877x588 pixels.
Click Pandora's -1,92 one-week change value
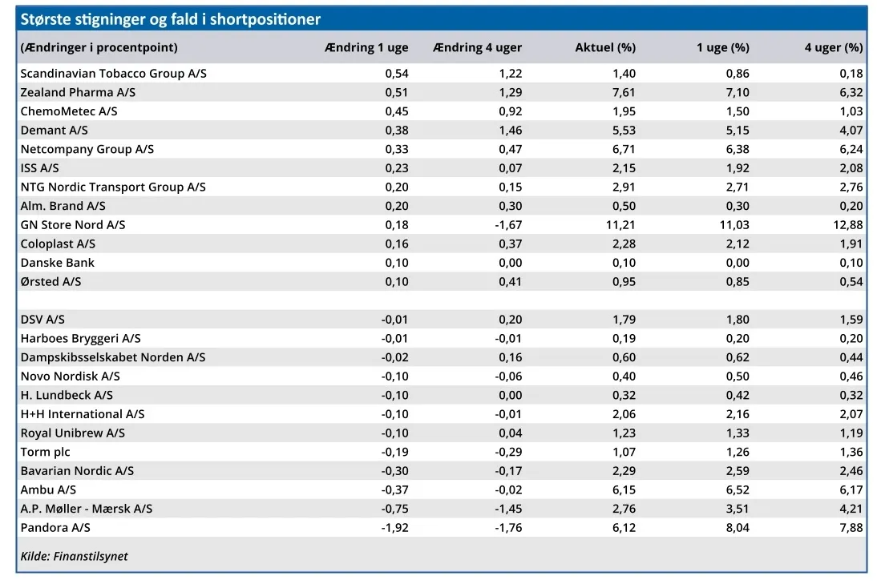394,528
